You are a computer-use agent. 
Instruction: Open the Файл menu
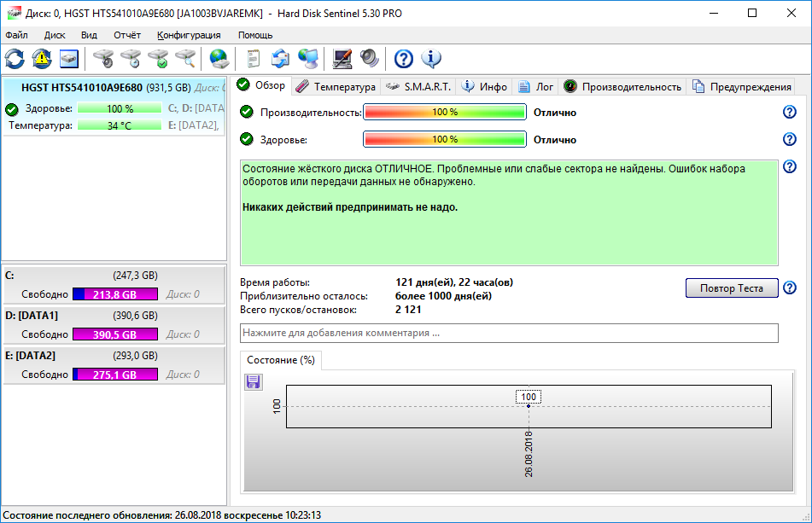tap(16, 35)
